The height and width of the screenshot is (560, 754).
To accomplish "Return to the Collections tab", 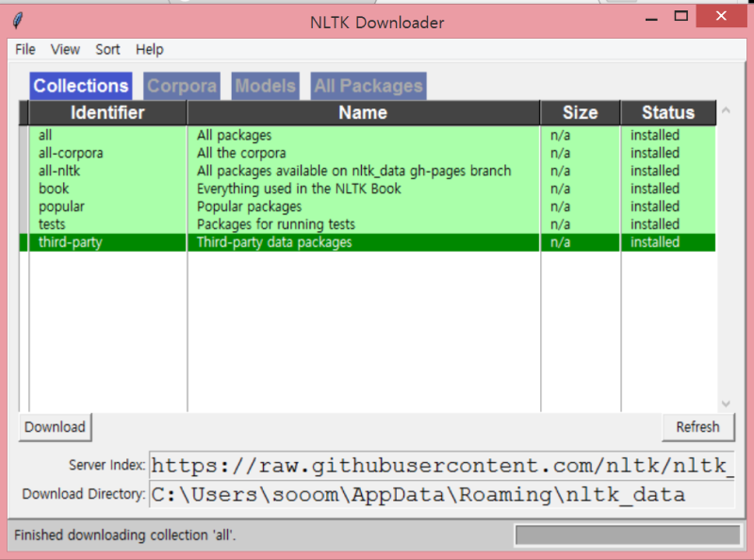I will point(80,86).
